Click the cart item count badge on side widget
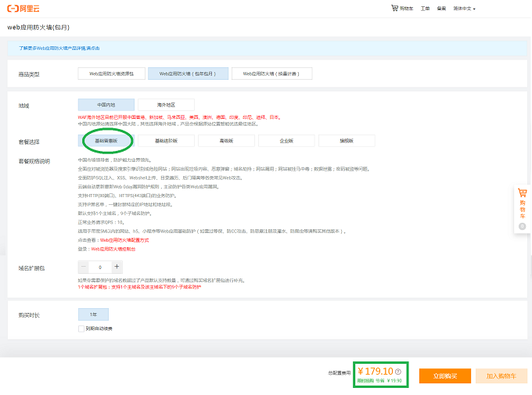The height and width of the screenshot is (395, 532). [x=523, y=226]
